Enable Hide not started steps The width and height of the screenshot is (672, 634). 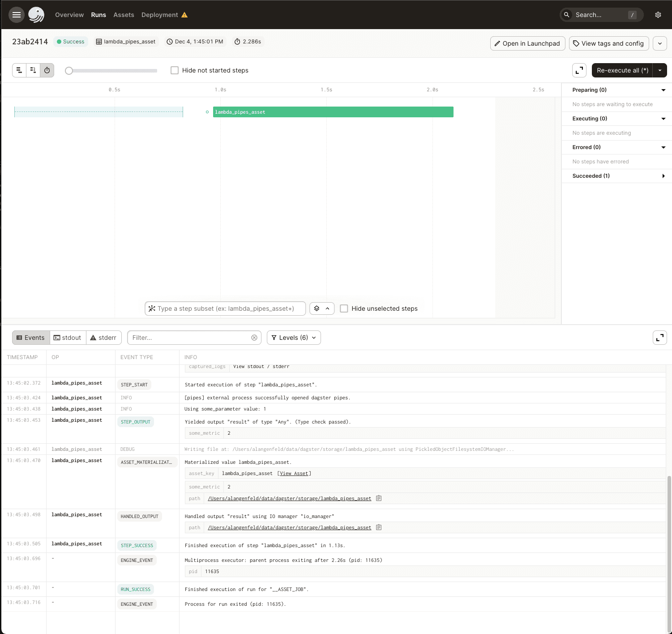click(x=175, y=70)
